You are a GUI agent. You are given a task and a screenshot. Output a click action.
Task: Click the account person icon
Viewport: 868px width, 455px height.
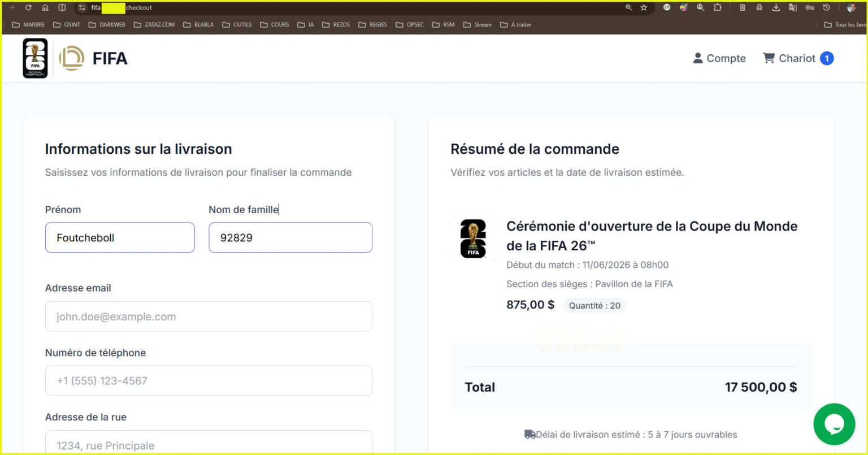698,58
